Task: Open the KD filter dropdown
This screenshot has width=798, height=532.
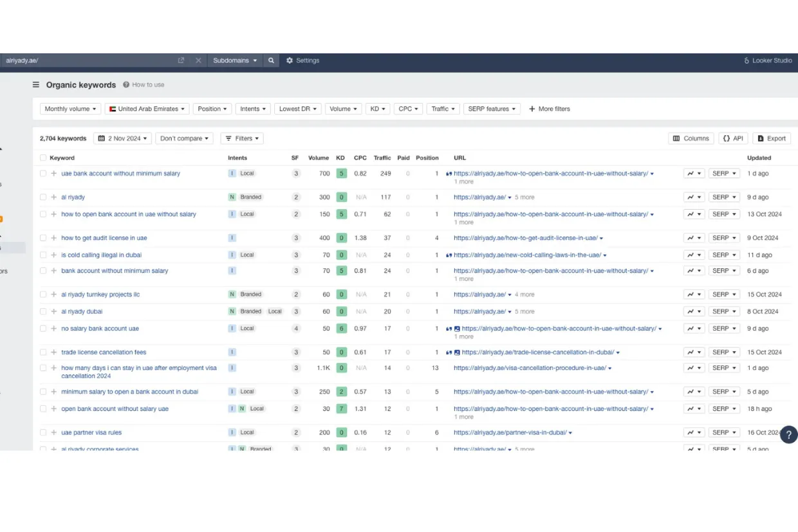Action: tap(378, 109)
